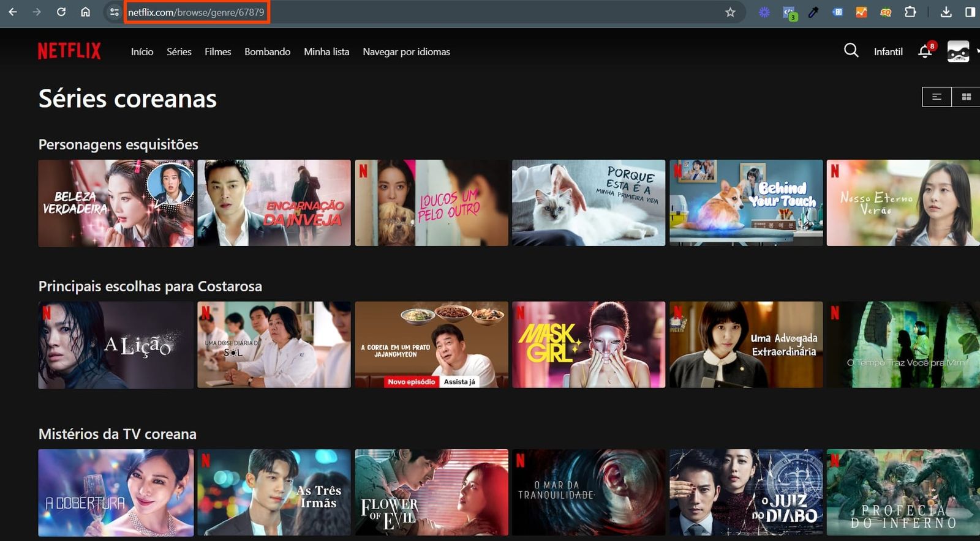Switch to list row view toggle
The height and width of the screenshot is (541, 980).
coord(937,97)
